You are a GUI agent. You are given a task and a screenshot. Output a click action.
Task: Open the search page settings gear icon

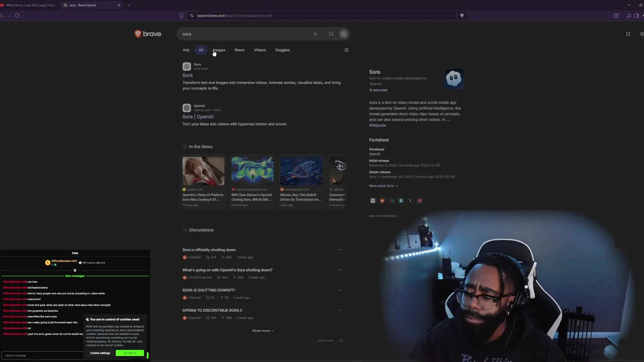(642, 34)
